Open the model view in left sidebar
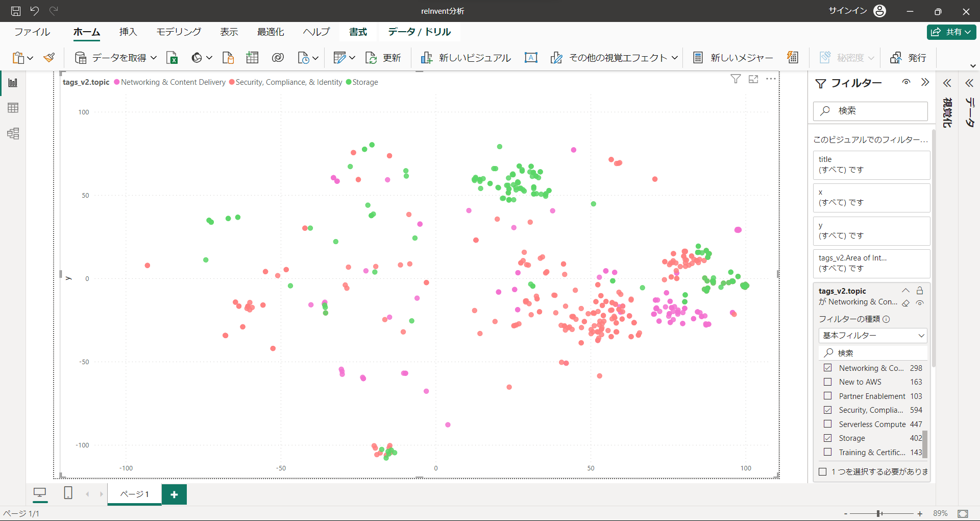This screenshot has height=521, width=980. coord(13,134)
